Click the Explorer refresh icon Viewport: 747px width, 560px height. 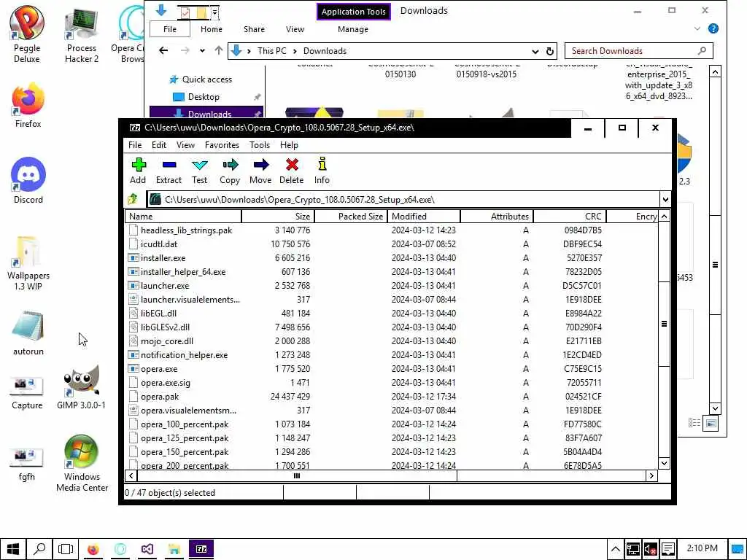[x=550, y=51]
